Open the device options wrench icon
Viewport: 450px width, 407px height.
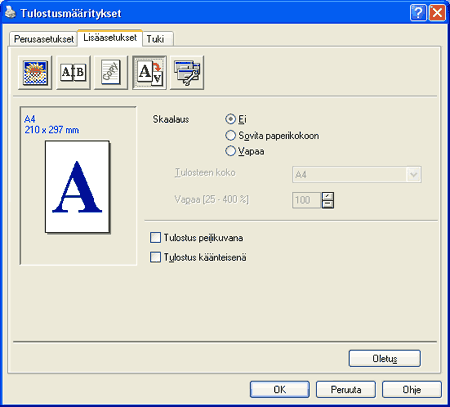point(187,73)
